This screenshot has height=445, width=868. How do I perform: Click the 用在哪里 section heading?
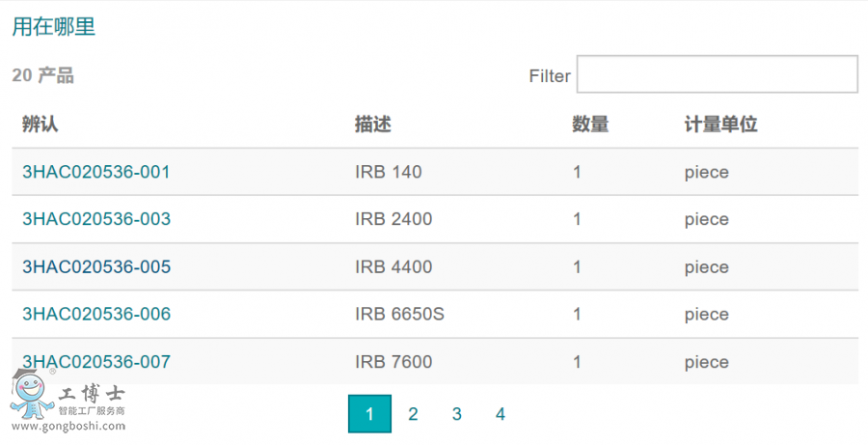pyautogui.click(x=54, y=27)
